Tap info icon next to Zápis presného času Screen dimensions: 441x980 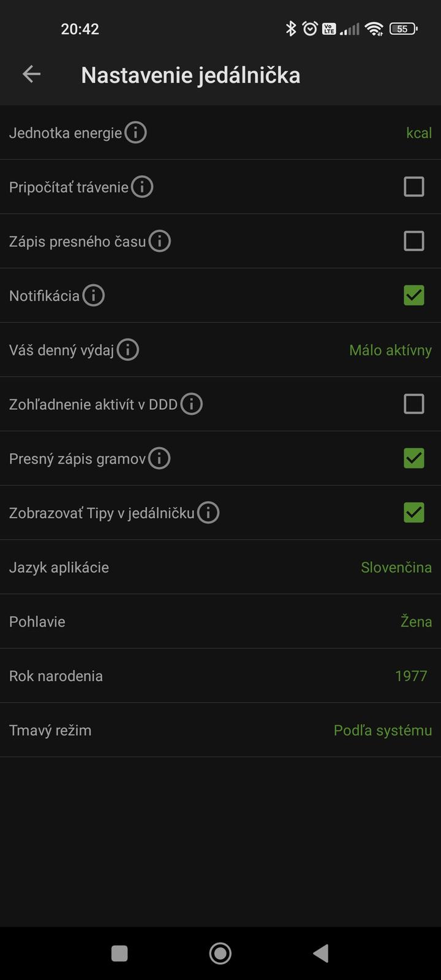tap(160, 241)
